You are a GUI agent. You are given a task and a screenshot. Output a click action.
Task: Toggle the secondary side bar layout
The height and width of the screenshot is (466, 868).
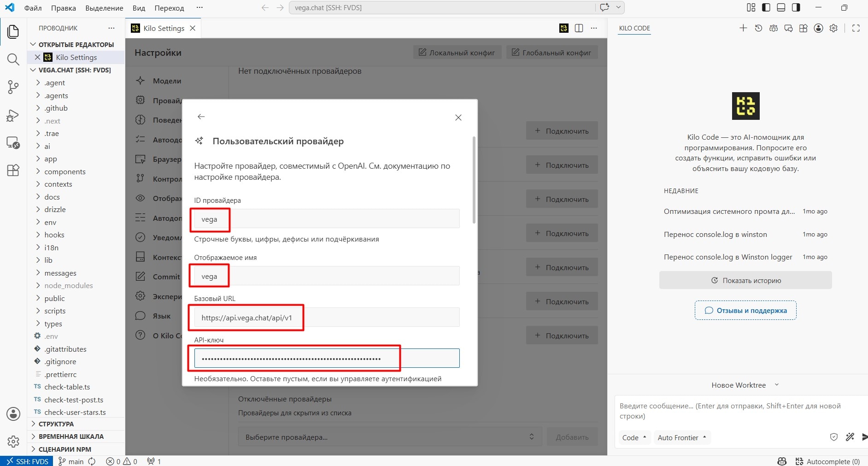tap(796, 7)
